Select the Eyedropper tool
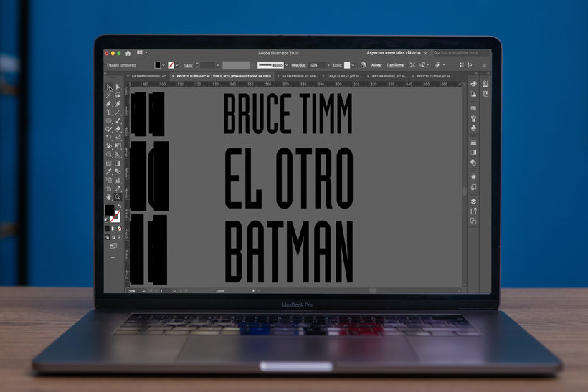This screenshot has height=392, width=588. (109, 172)
